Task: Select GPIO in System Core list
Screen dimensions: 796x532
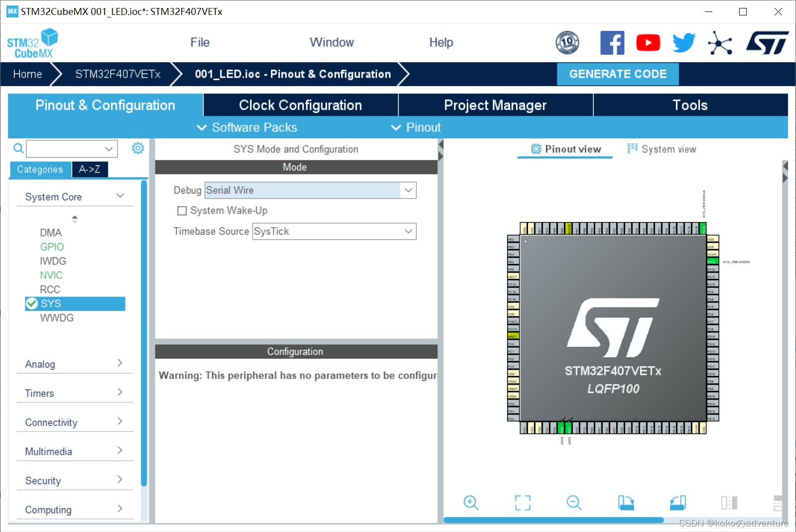Action: coord(52,247)
